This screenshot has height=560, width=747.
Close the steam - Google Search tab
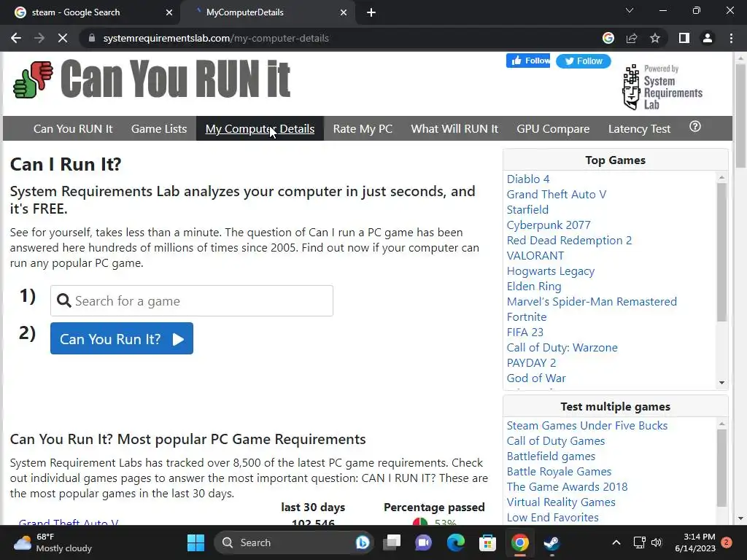169,12
